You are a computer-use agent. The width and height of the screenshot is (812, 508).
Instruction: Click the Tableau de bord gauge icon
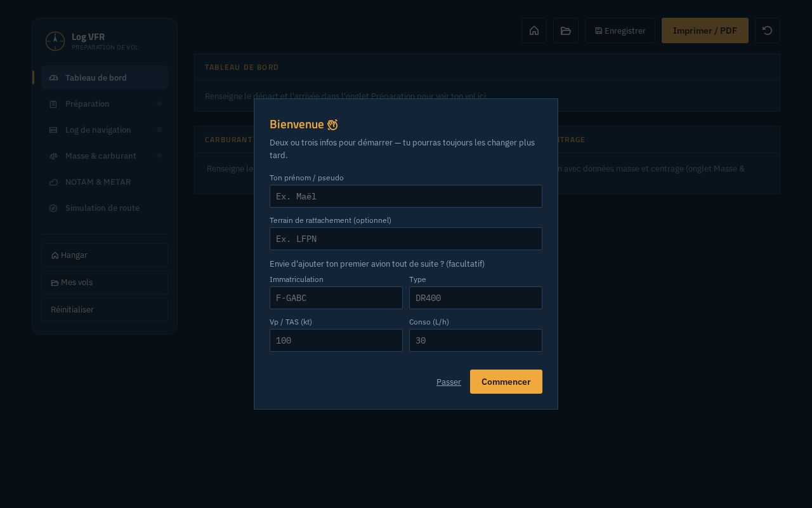53,77
